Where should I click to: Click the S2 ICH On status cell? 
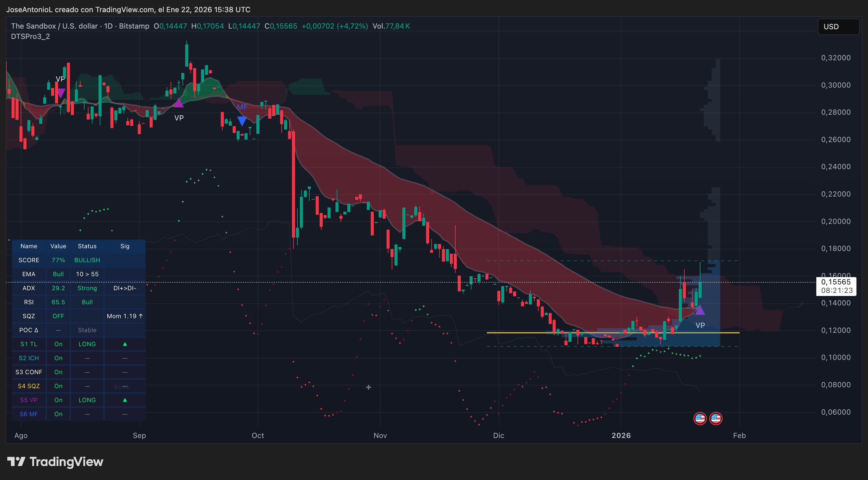[58, 358]
